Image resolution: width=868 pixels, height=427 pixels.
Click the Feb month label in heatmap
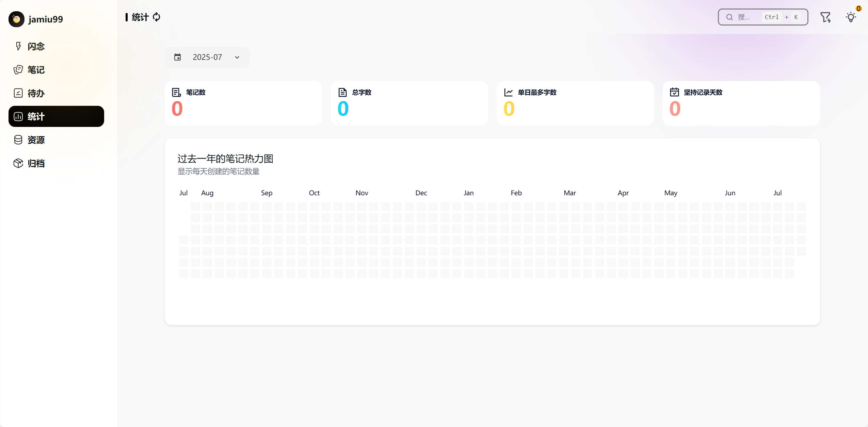point(516,193)
